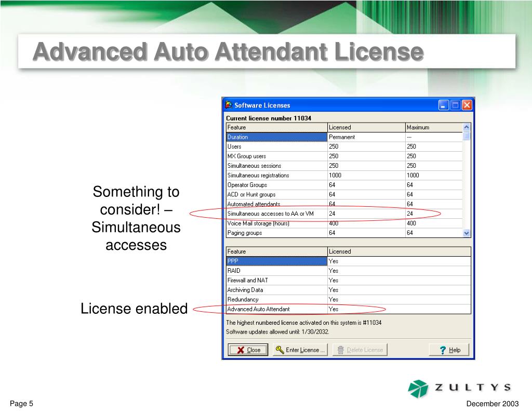
Task: Click the license table scroll down arrow
Action: (x=467, y=233)
